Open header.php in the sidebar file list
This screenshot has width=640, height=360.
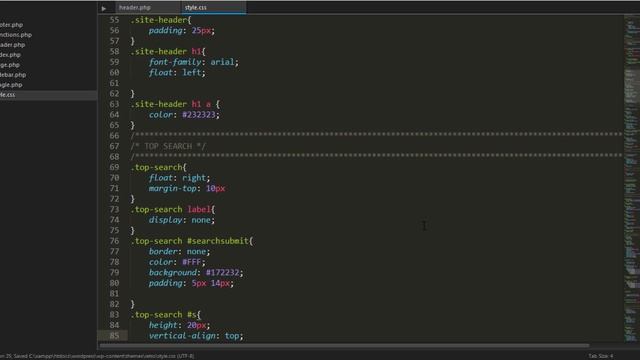13,44
